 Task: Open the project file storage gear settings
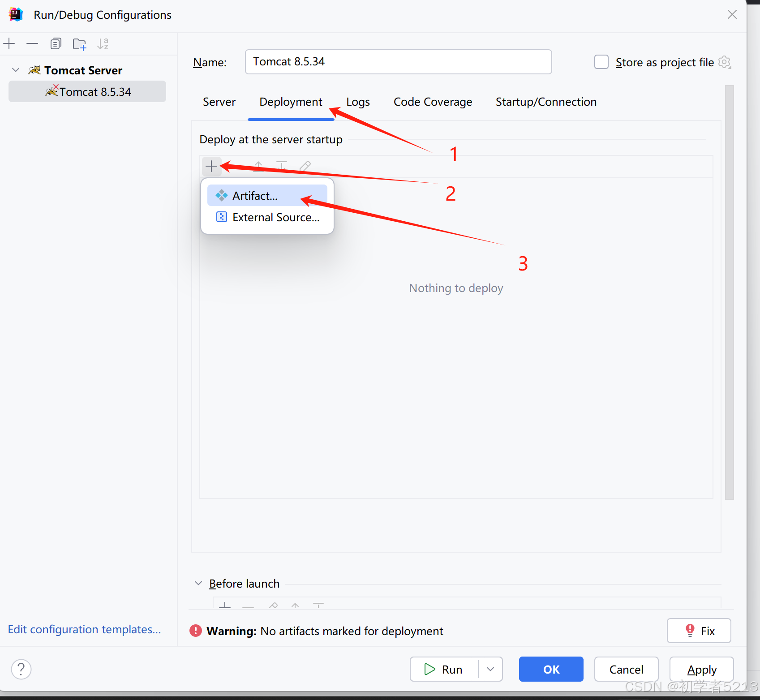pos(725,62)
